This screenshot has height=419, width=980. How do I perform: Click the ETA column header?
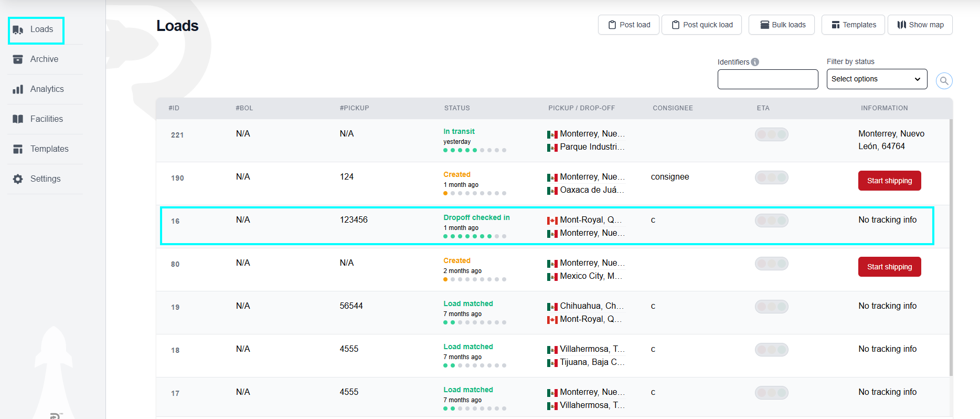point(763,108)
